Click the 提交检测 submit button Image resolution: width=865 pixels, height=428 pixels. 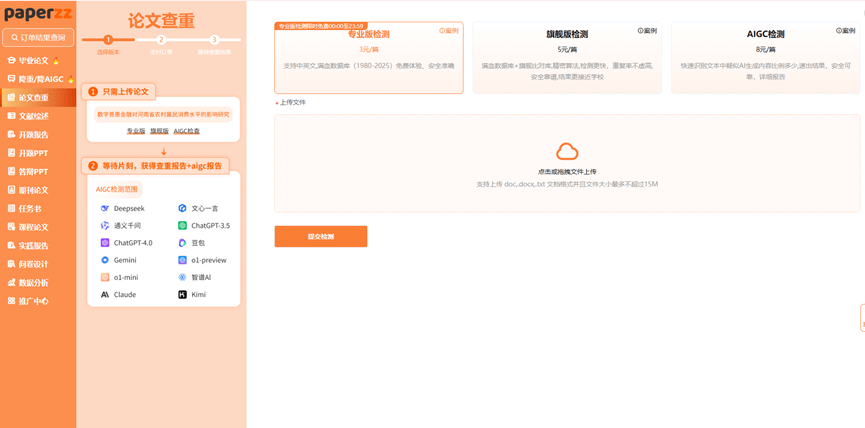click(321, 237)
